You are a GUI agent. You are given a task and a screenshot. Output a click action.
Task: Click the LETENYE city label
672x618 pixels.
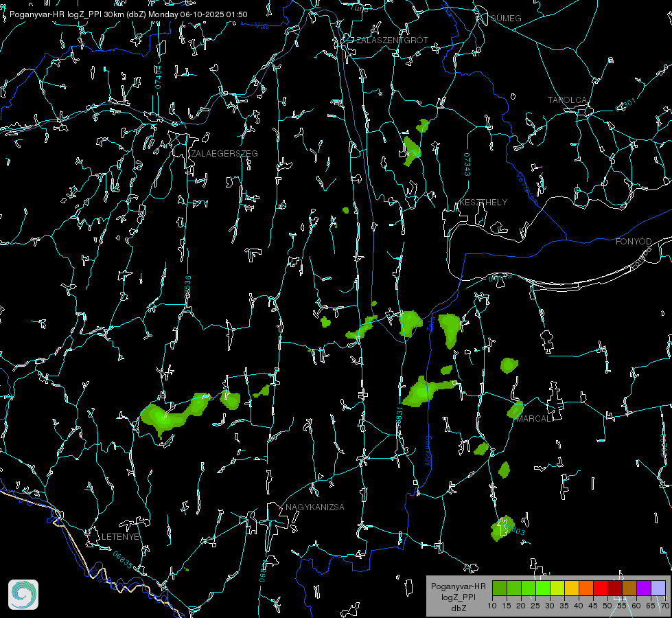point(120,536)
